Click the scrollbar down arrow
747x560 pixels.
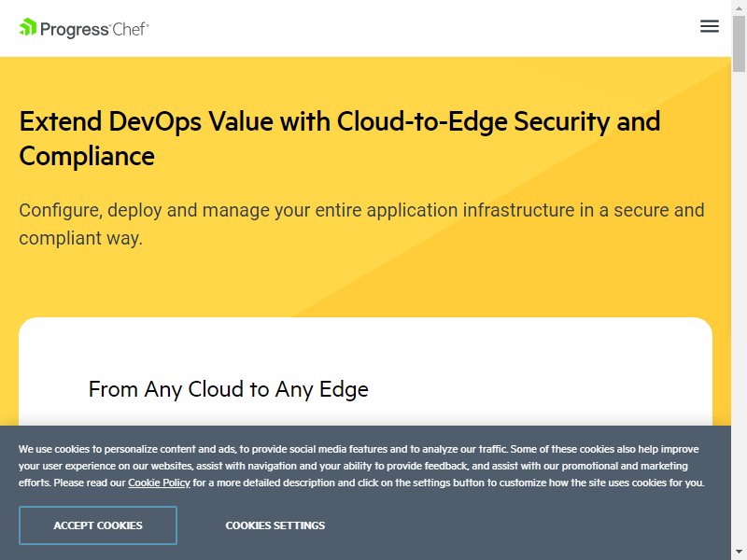[739, 553]
